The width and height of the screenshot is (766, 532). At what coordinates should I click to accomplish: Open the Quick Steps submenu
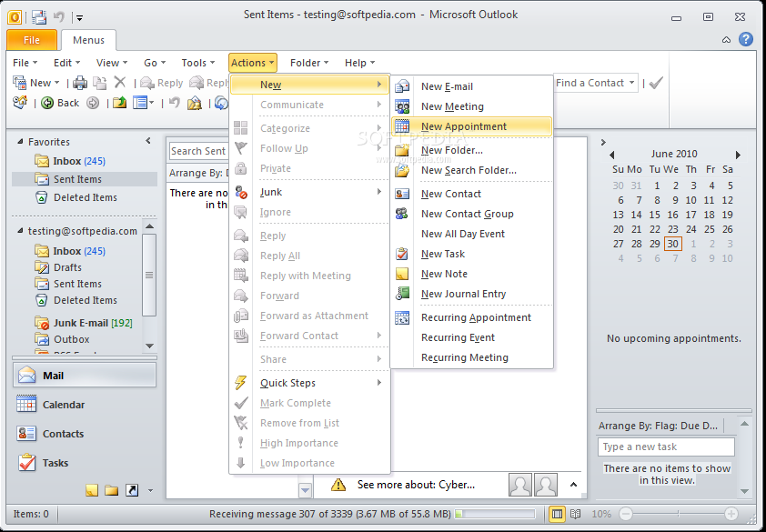coord(309,383)
